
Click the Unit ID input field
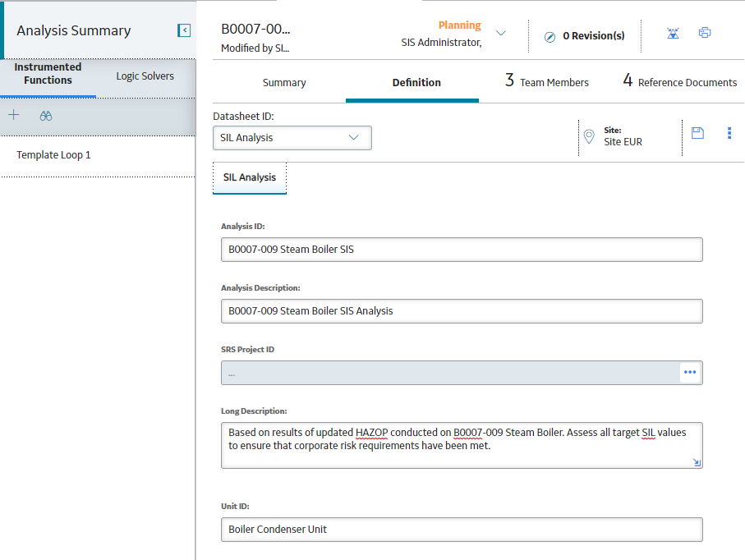pyautogui.click(x=462, y=529)
